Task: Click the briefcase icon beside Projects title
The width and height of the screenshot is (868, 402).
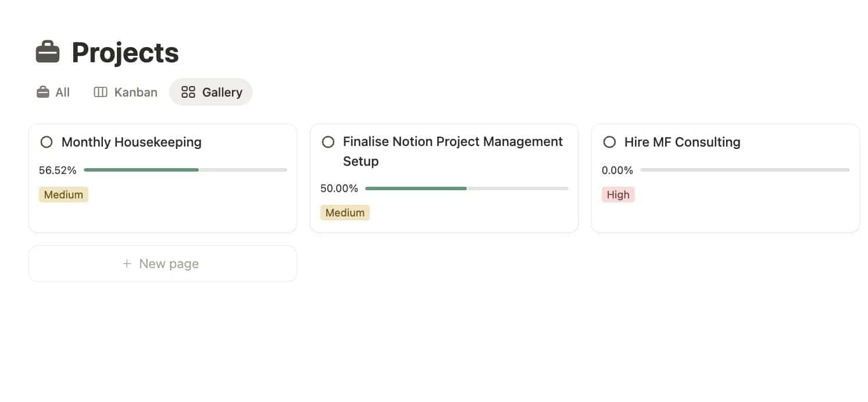Action: [48, 52]
